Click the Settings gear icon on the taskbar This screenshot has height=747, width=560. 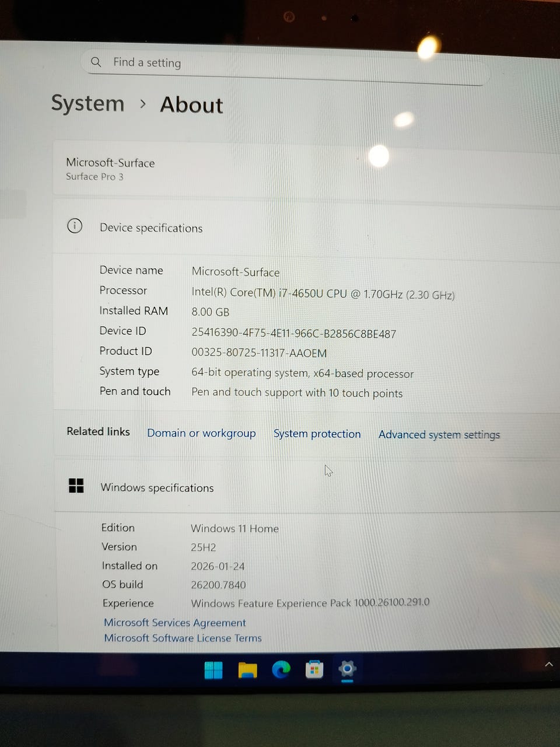[x=347, y=669]
